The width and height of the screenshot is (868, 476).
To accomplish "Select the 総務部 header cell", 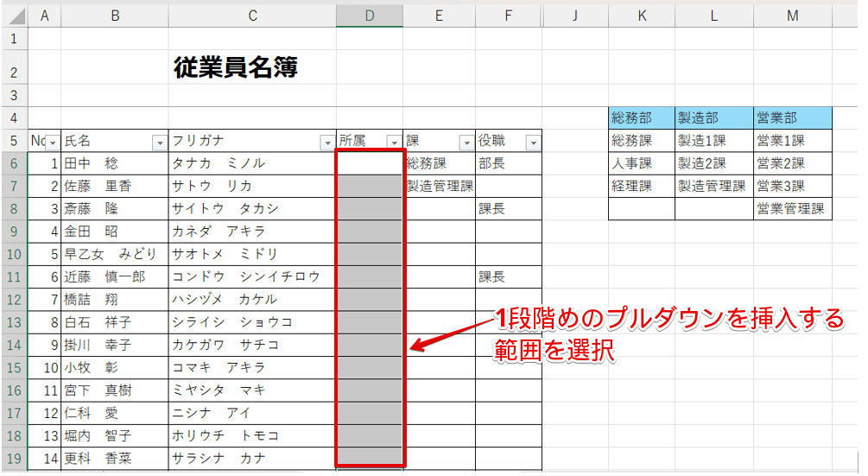I will click(641, 118).
